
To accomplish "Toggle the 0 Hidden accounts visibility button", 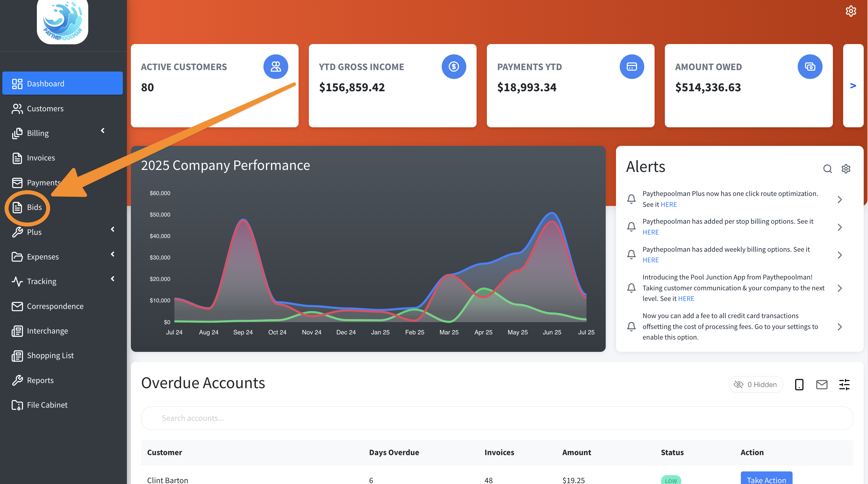I will (x=756, y=384).
